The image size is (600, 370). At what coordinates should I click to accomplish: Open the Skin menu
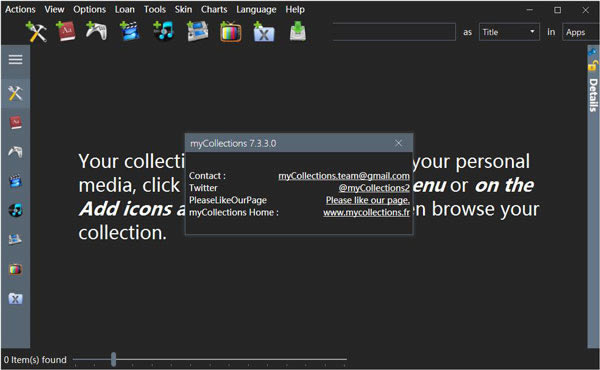[x=183, y=9]
